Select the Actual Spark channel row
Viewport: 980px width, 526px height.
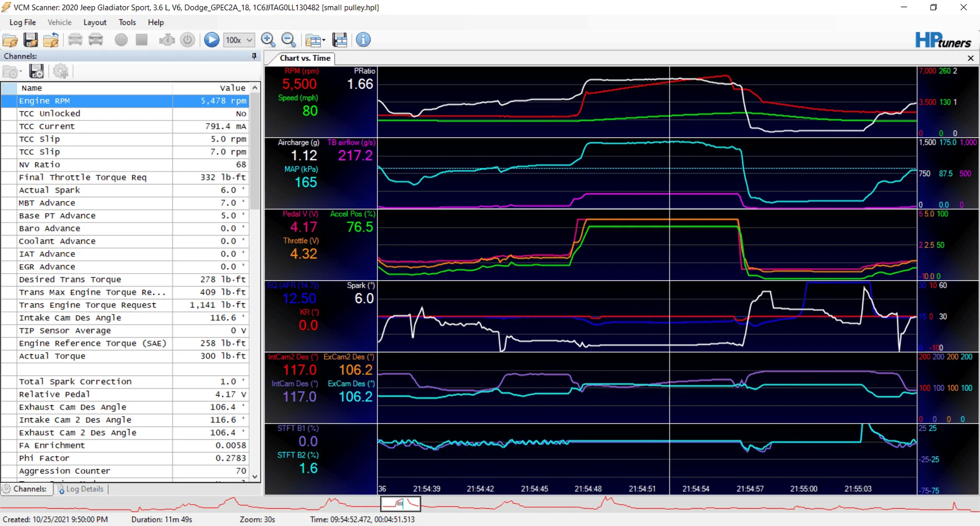(x=125, y=190)
